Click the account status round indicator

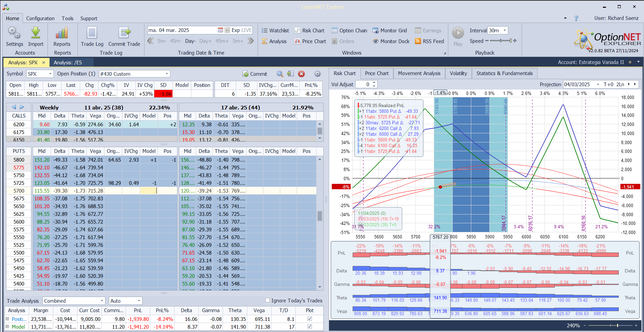click(630, 62)
